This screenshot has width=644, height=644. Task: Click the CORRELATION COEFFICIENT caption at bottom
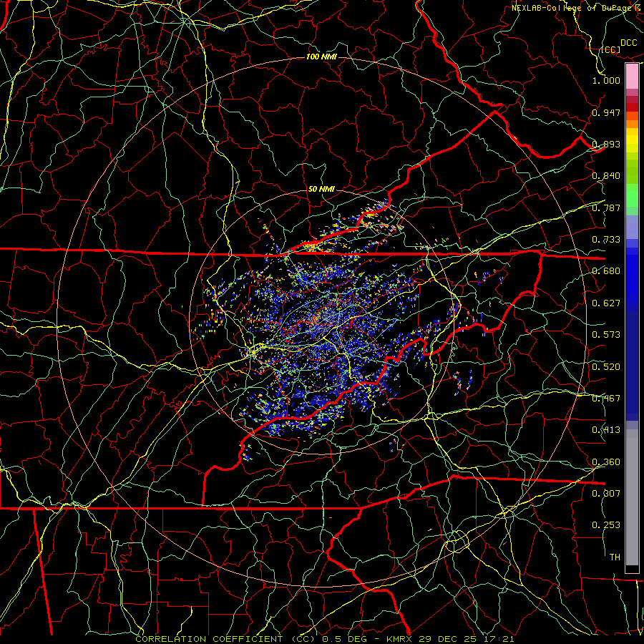click(x=324, y=639)
